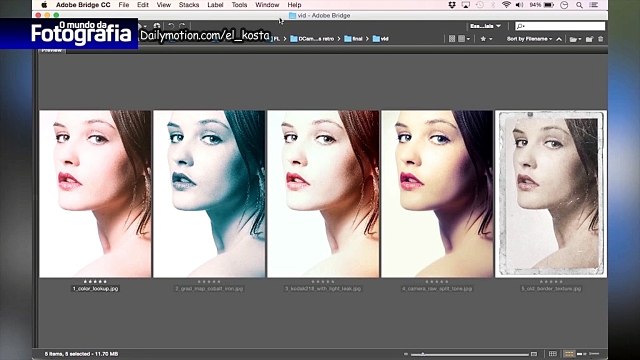Click the 1_color_lookup.jpg filename label
The image size is (640, 360).
[x=95, y=289]
